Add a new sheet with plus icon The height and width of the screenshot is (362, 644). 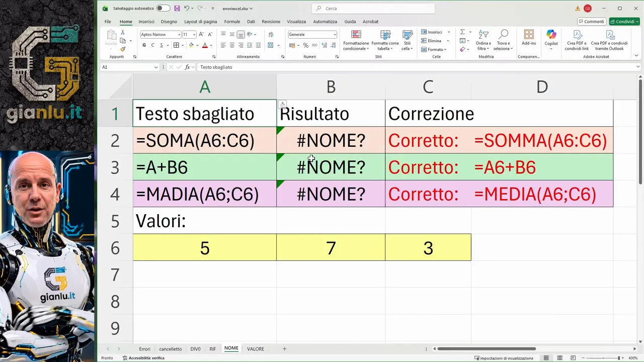[284, 348]
